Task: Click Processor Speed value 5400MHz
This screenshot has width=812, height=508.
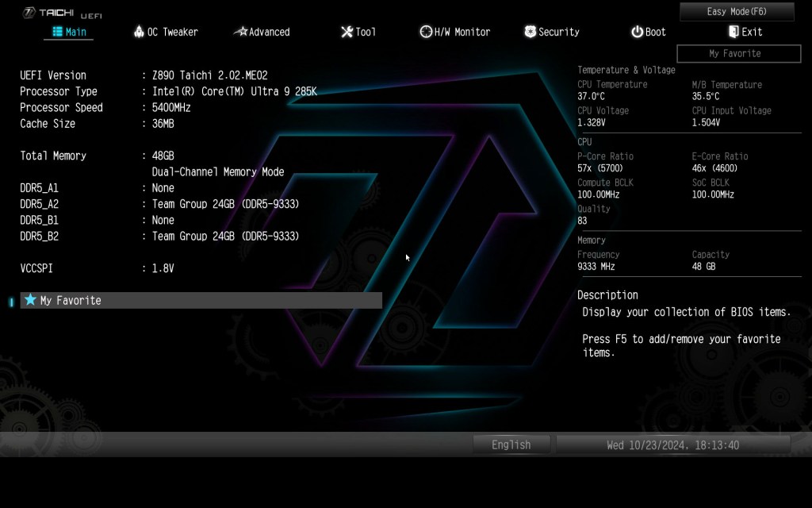Action: click(171, 107)
